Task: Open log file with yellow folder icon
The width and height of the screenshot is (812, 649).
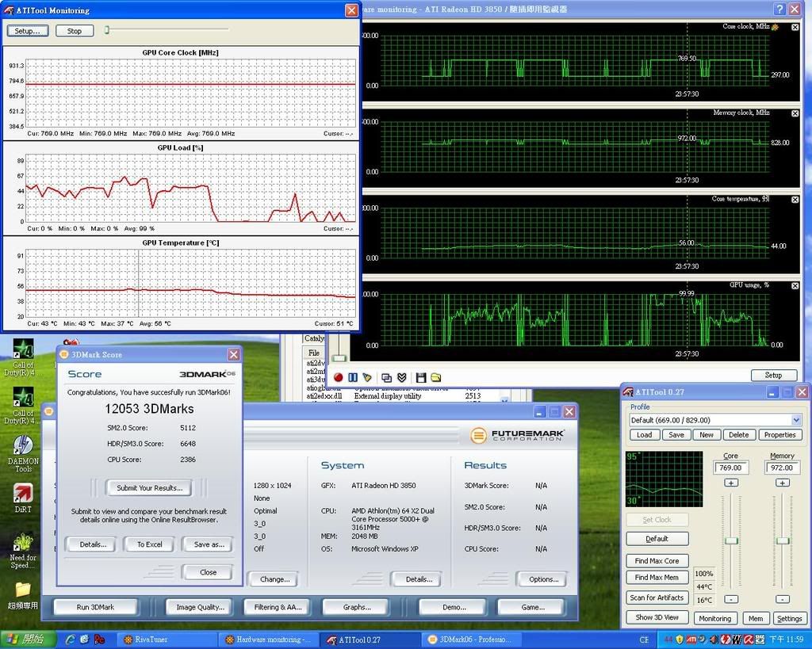Action: pos(435,377)
